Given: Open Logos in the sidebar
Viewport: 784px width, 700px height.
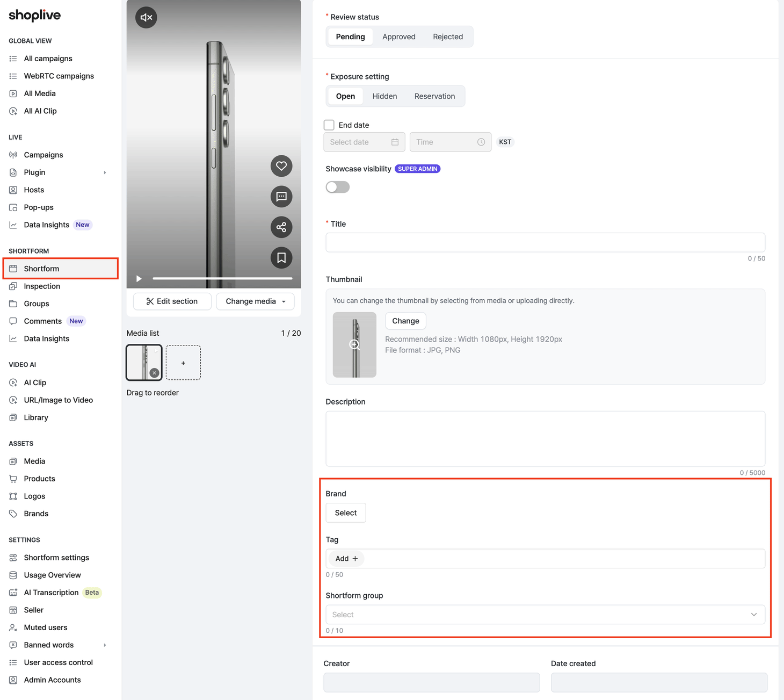Looking at the screenshot, I should tap(34, 496).
